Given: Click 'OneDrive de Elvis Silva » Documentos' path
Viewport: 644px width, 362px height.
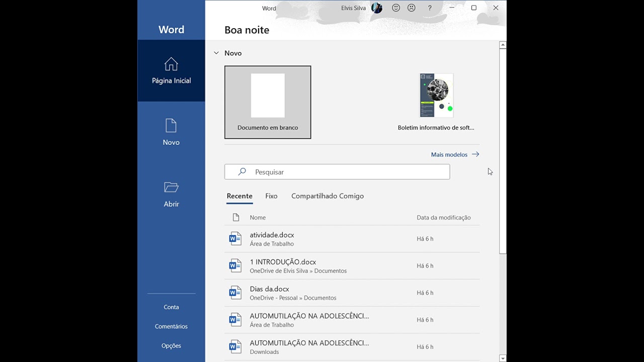Looking at the screenshot, I should (298, 271).
